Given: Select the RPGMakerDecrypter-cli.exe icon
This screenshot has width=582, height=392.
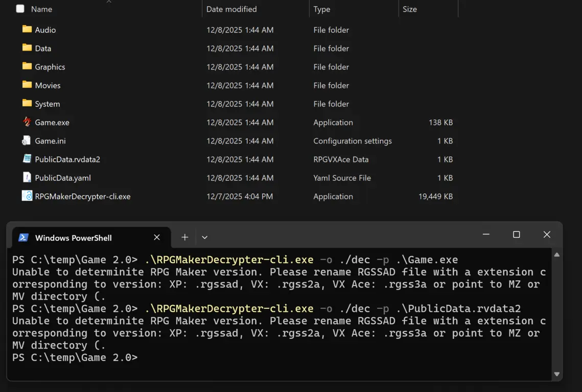Looking at the screenshot, I should click(27, 196).
